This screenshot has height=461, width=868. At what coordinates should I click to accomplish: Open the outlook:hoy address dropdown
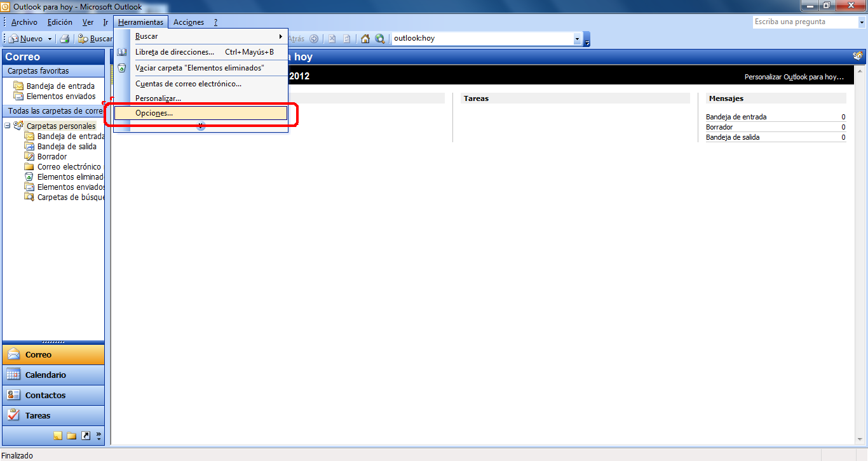[x=577, y=39]
